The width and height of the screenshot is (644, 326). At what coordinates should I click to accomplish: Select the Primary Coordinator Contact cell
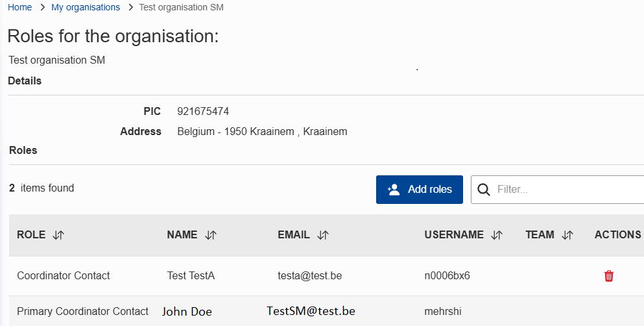pos(82,311)
